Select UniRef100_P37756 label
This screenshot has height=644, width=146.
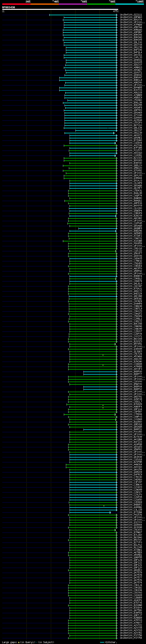click(x=131, y=636)
